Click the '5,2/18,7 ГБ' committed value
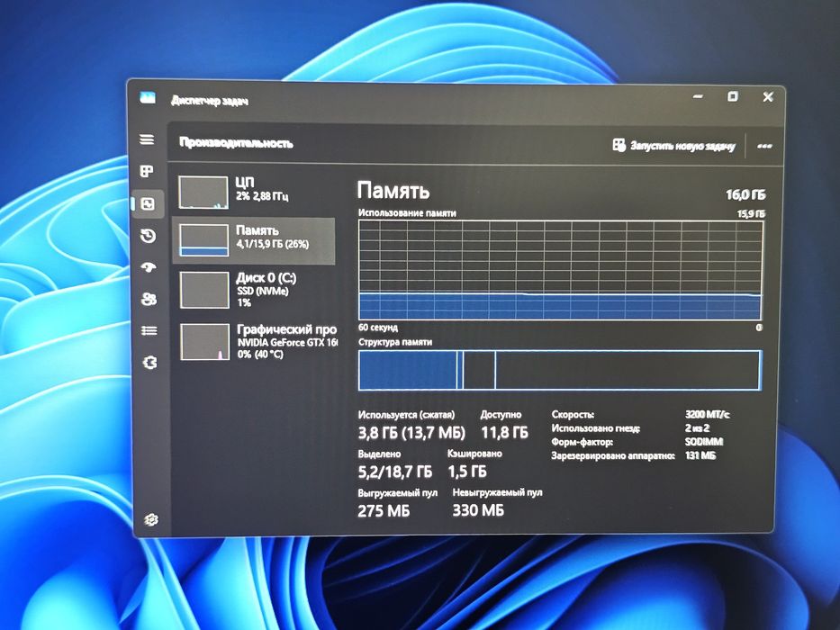Image resolution: width=840 pixels, height=630 pixels. click(x=395, y=472)
